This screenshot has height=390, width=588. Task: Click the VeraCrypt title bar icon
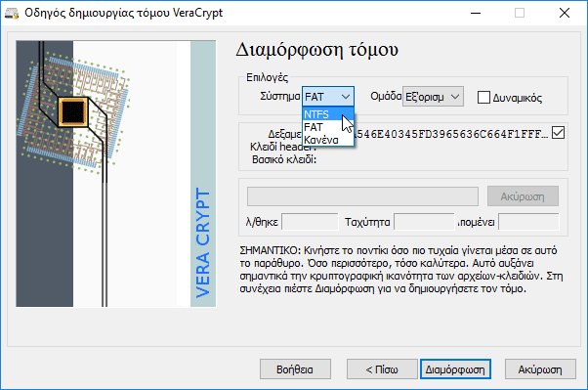(12, 13)
